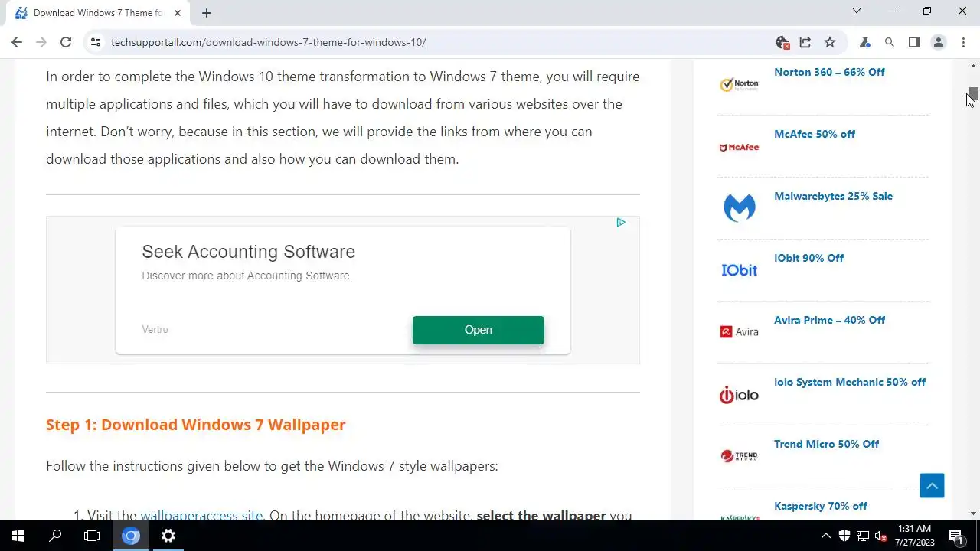Open the cookies blocked icon in address bar
Viewport: 980px width, 551px height.
[782, 43]
